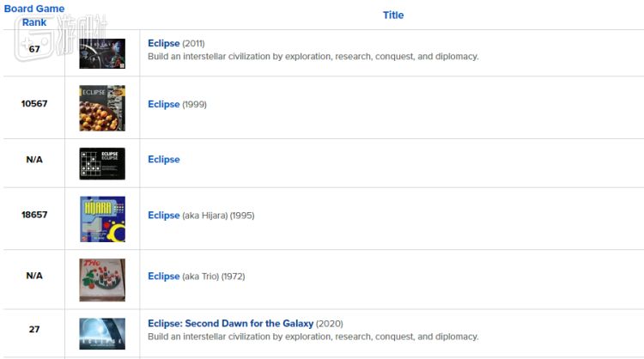Sort by the Title column header
Image resolution: width=644 pixels, height=359 pixels.
tap(392, 15)
